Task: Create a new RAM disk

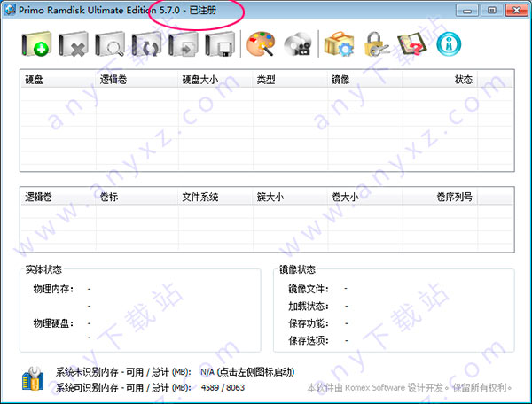Action: 36,44
